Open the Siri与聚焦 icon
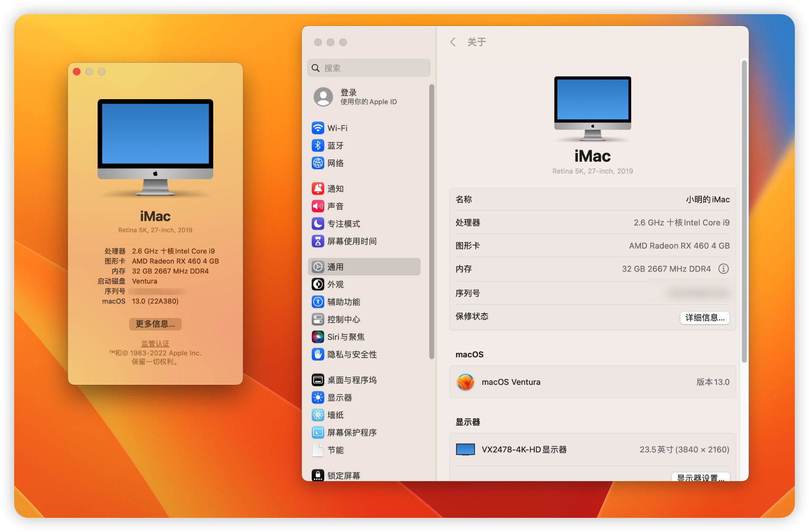809x532 pixels. pos(318,337)
